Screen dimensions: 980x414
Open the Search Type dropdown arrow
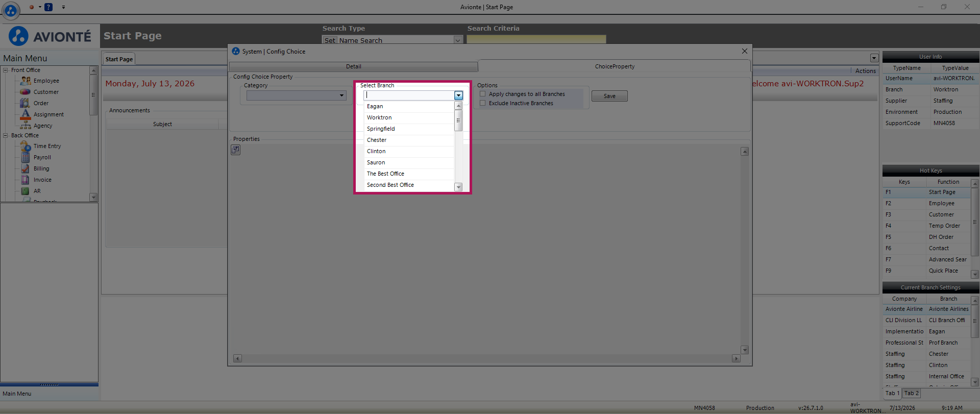pos(458,40)
